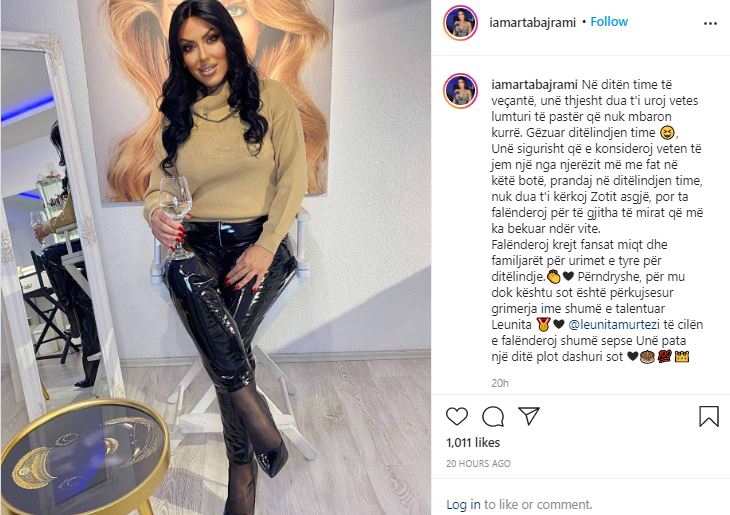Viewport: 730px width, 515px height.
Task: Like the post with the heart icon
Action: pyautogui.click(x=457, y=416)
